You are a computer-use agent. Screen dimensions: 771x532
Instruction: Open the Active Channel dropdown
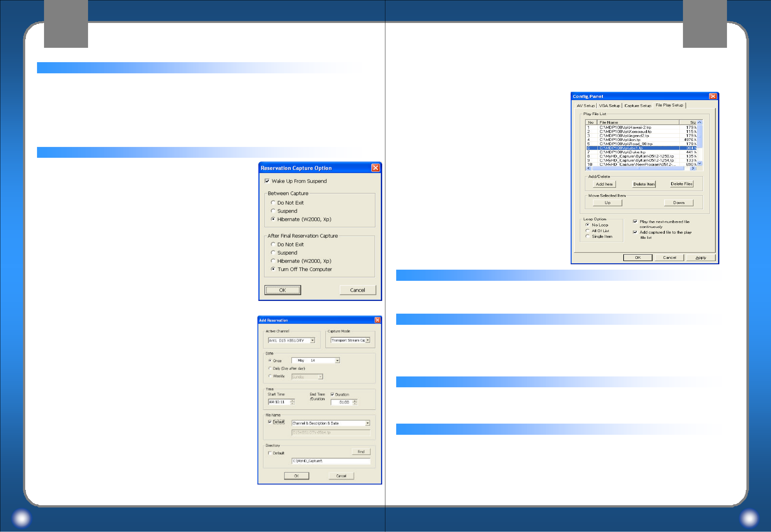(x=313, y=340)
